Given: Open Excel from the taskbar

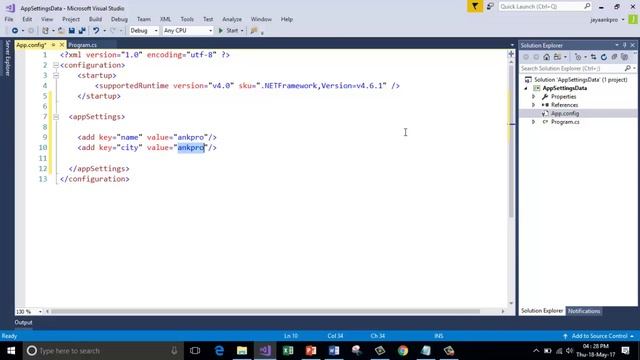Looking at the screenshot, I should point(288,351).
